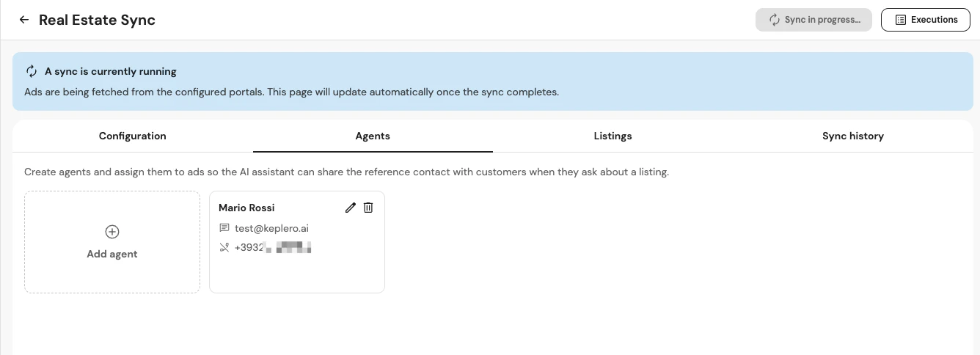
Task: Click the Sync in progress button
Action: (813, 20)
